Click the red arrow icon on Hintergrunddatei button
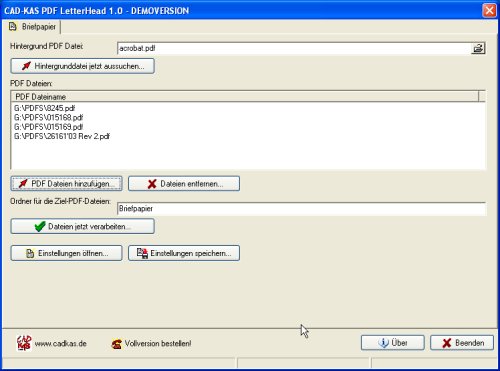Viewport: 500px width, 371px height. tap(26, 66)
